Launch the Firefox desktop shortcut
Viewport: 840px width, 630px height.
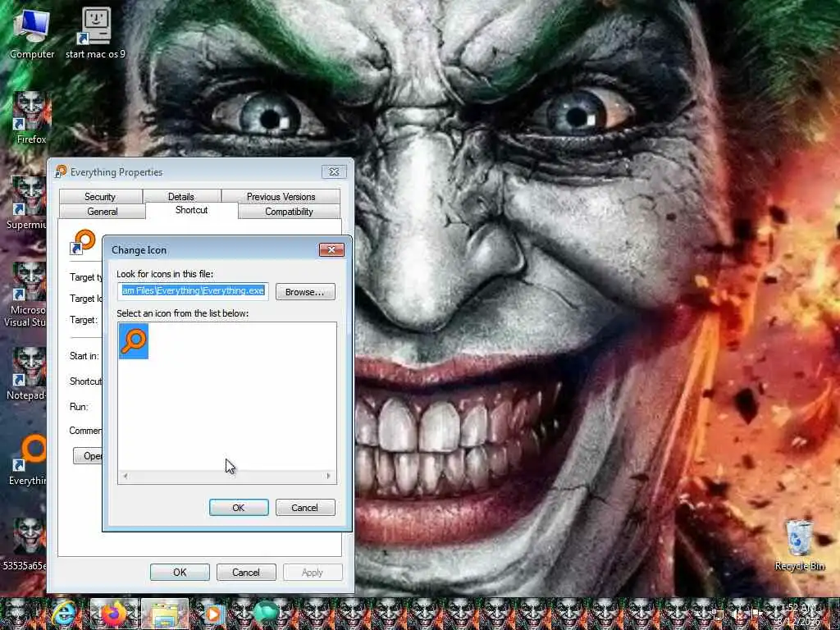click(x=31, y=118)
